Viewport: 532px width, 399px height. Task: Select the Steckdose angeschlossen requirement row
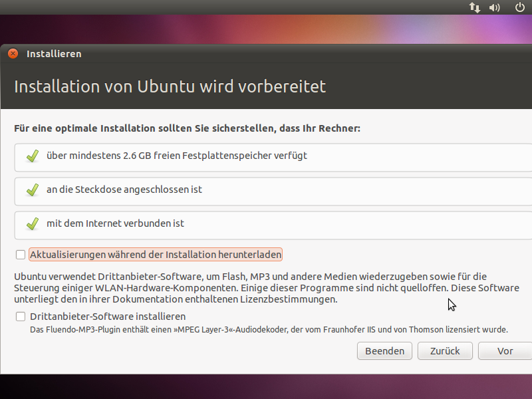pyautogui.click(x=273, y=192)
